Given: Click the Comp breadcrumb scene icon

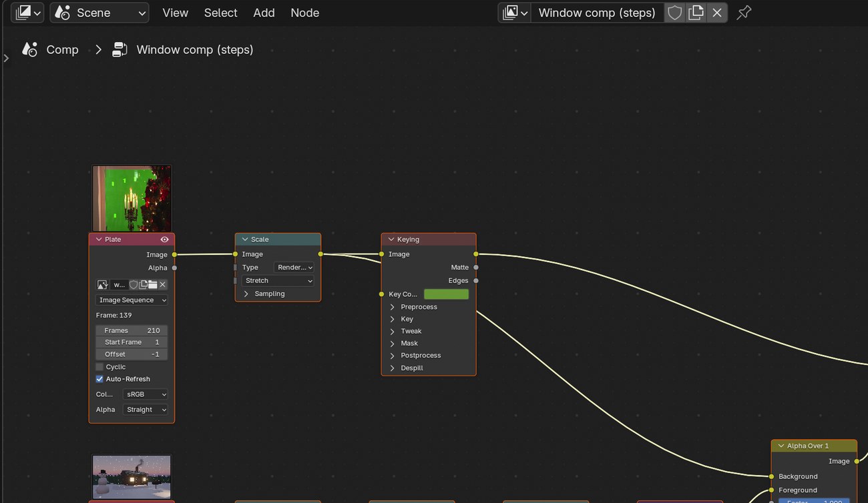Looking at the screenshot, I should (x=29, y=49).
